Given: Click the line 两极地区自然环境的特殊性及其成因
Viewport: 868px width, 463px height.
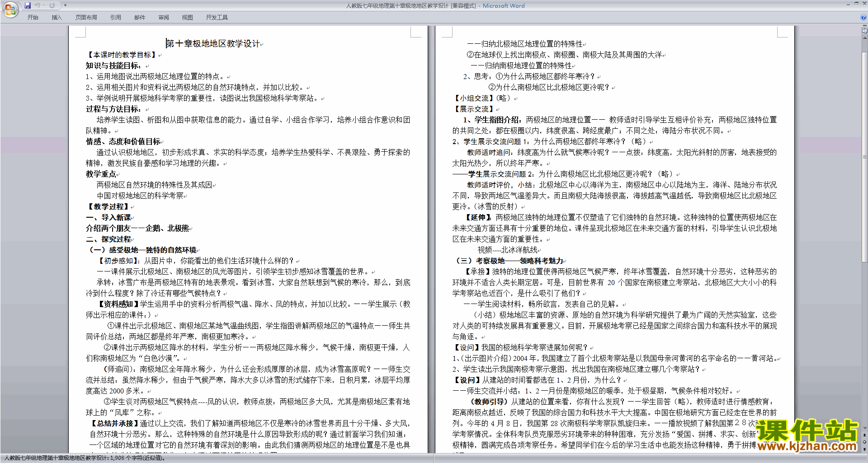Looking at the screenshot, I should coord(155,185).
